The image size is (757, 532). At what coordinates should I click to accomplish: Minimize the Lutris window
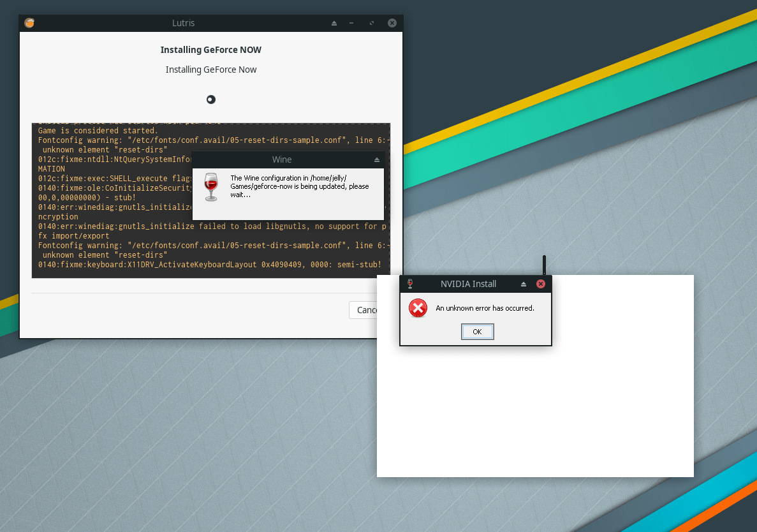[x=351, y=23]
